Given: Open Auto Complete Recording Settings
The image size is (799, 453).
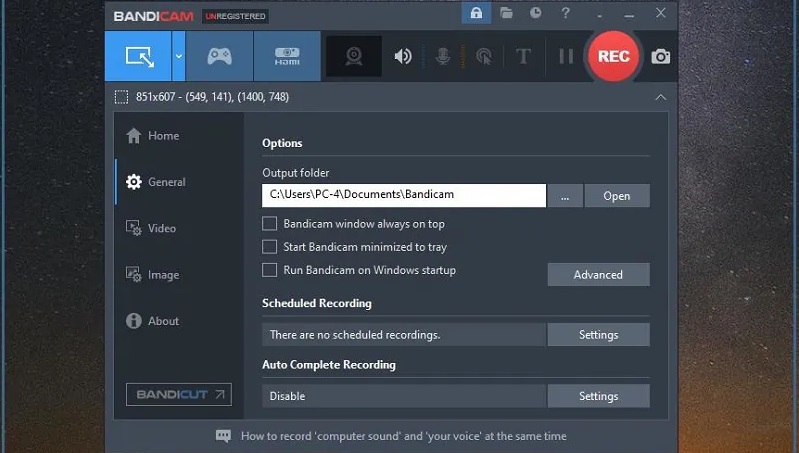Looking at the screenshot, I should point(598,396).
